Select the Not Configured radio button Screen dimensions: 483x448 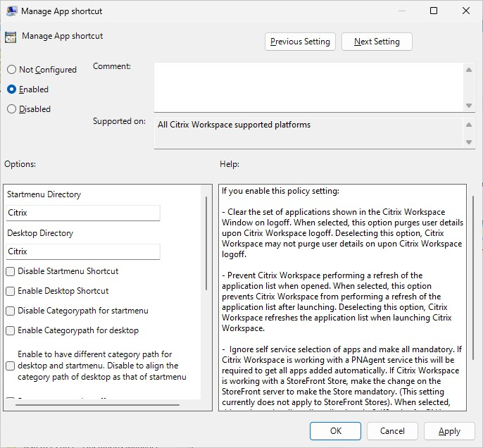pos(11,70)
